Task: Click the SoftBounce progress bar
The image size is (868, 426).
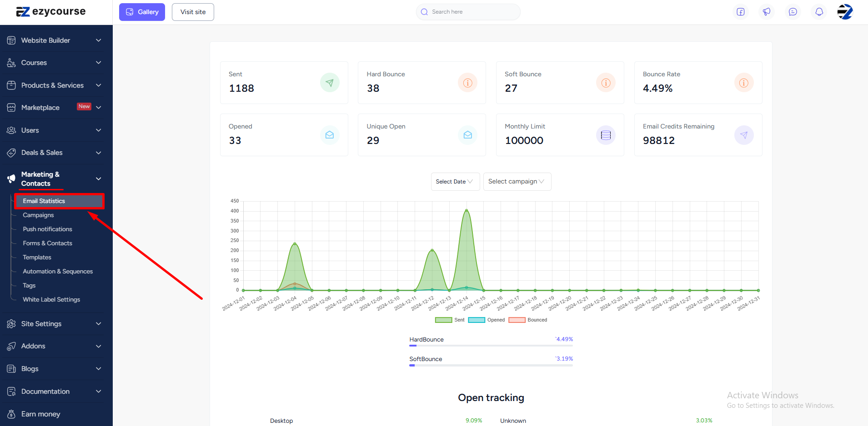Action: pyautogui.click(x=491, y=366)
